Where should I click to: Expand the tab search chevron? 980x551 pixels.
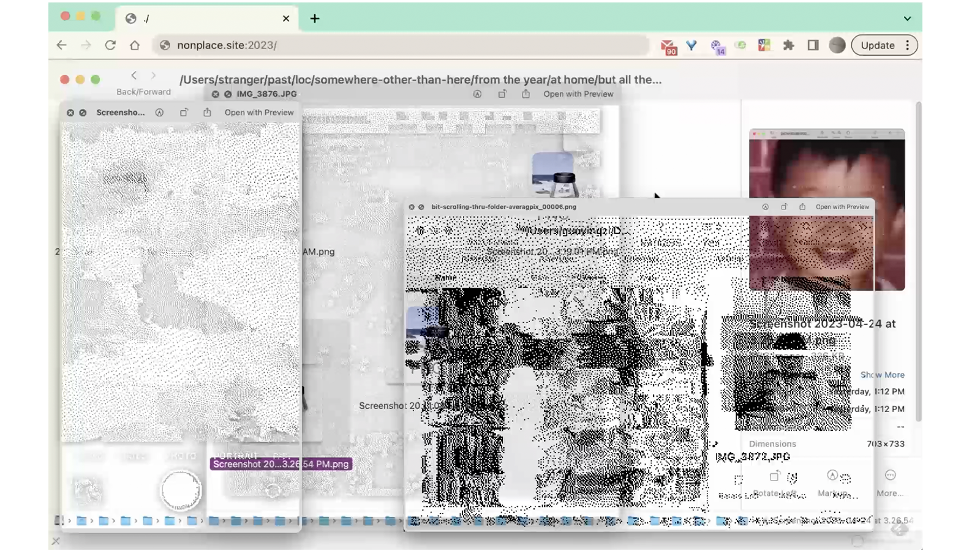tap(907, 18)
